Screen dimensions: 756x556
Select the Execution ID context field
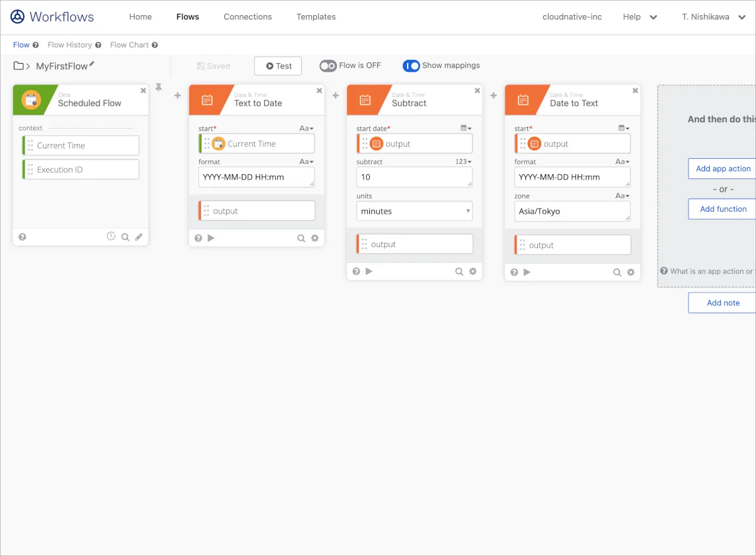tap(81, 170)
